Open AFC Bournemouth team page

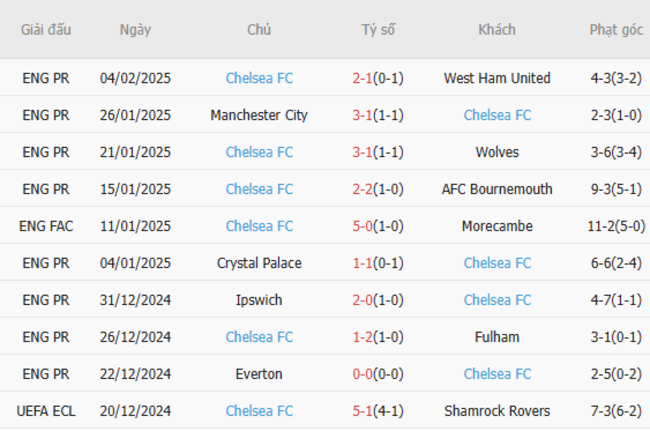[497, 189]
